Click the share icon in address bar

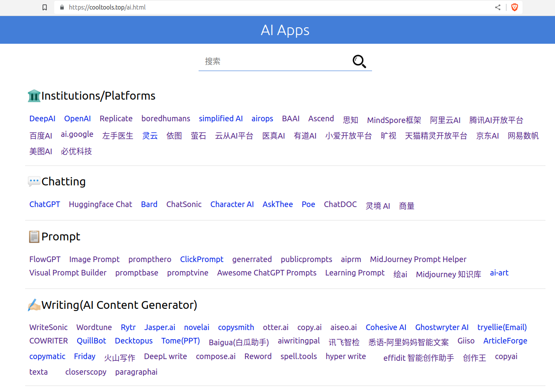[498, 7]
